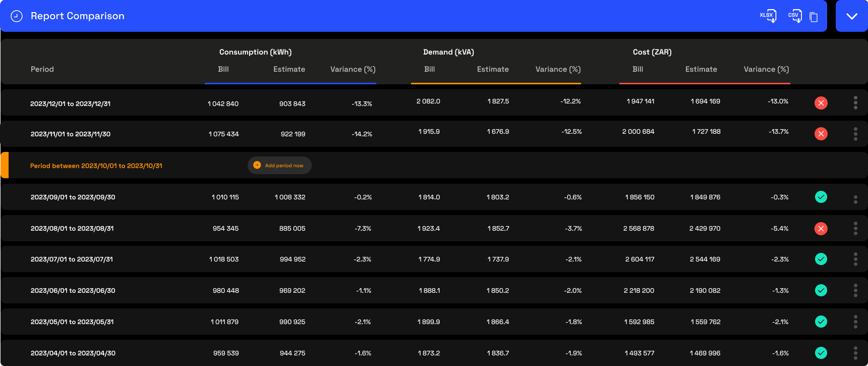Open kebab menu for 2023/11/01 row
Screen dimensions: 868x366
(x=855, y=134)
